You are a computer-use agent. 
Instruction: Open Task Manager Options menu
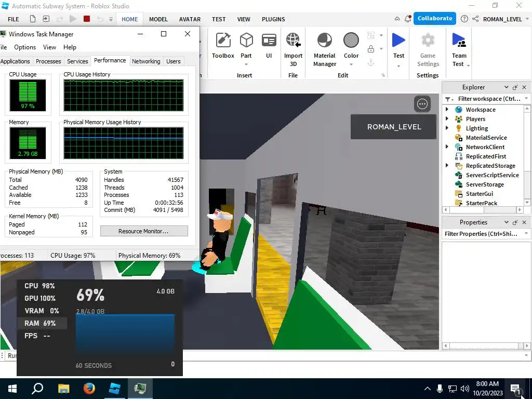coord(25,47)
